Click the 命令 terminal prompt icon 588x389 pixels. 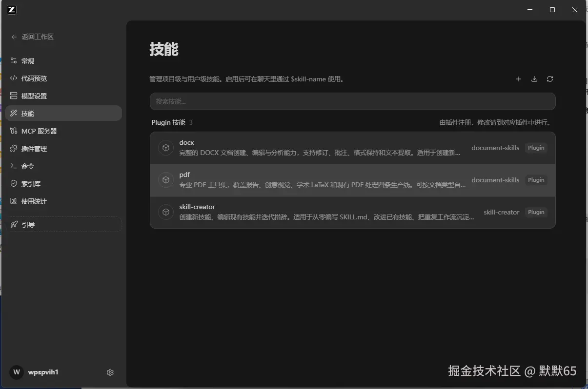coord(14,166)
